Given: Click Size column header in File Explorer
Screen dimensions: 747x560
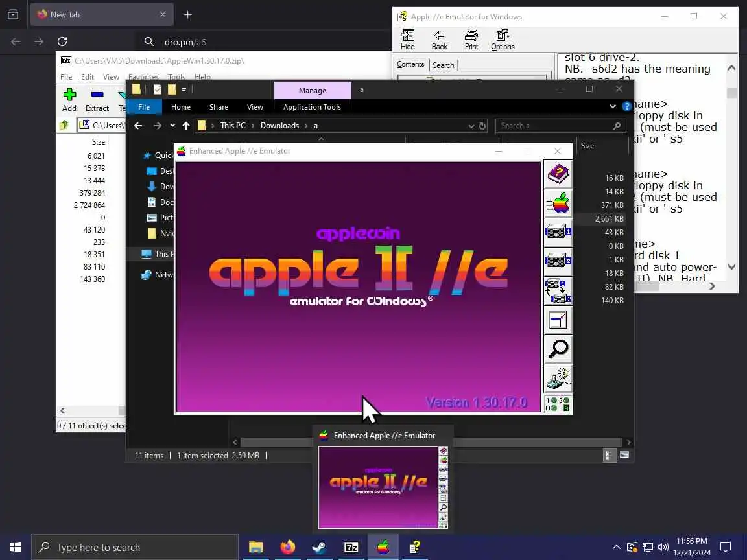Looking at the screenshot, I should [588, 146].
